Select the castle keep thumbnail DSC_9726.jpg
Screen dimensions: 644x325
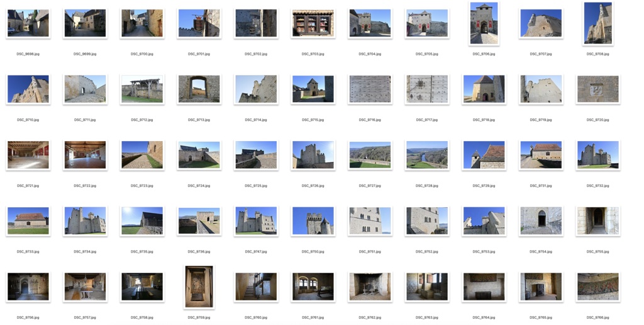click(313, 155)
